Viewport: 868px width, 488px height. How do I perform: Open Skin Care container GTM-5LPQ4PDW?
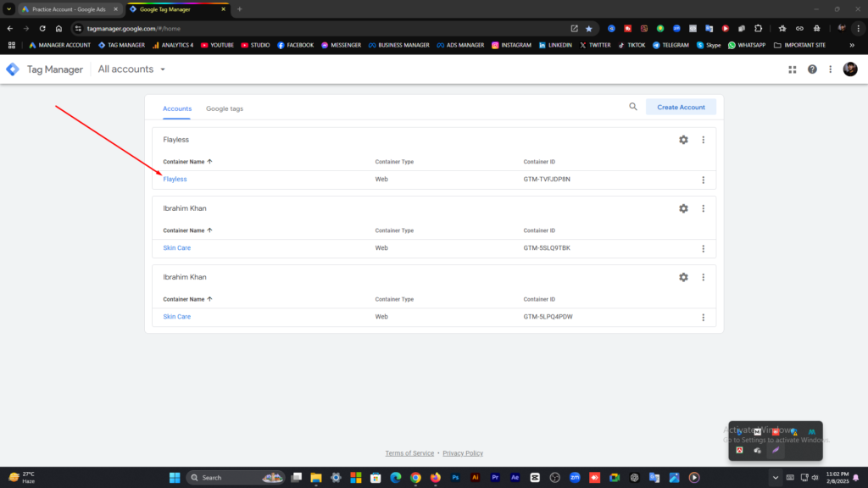(176, 317)
